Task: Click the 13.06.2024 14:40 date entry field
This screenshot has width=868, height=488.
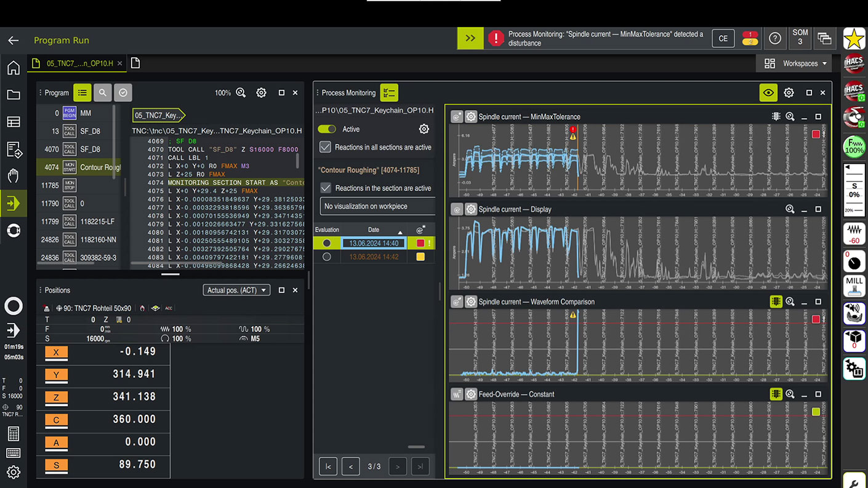Action: (x=372, y=243)
